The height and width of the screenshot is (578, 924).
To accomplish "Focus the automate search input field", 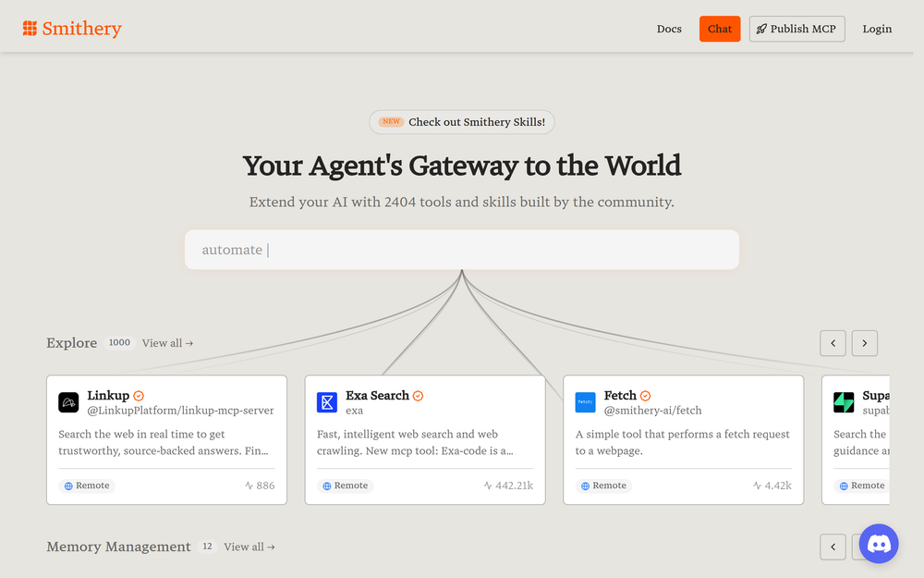I will (461, 250).
